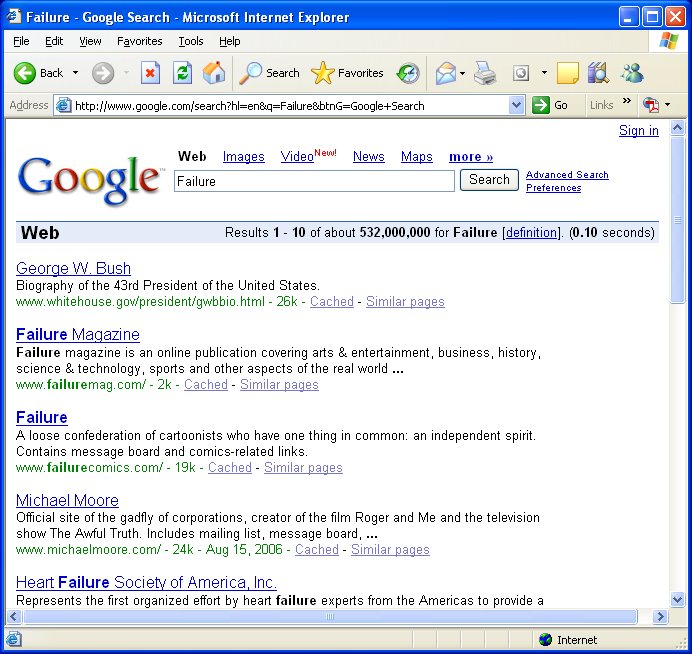This screenshot has width=692, height=654.
Task: Click the Research books icon
Action: (598, 73)
